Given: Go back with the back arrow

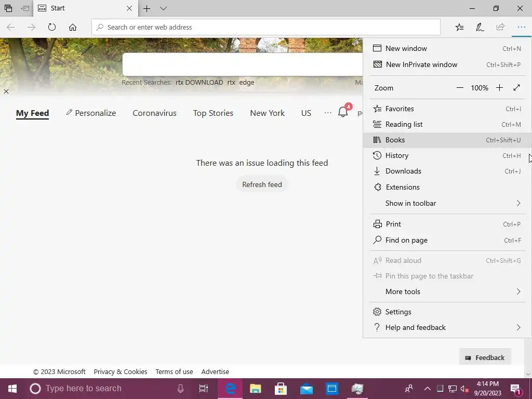Looking at the screenshot, I should pos(11,27).
